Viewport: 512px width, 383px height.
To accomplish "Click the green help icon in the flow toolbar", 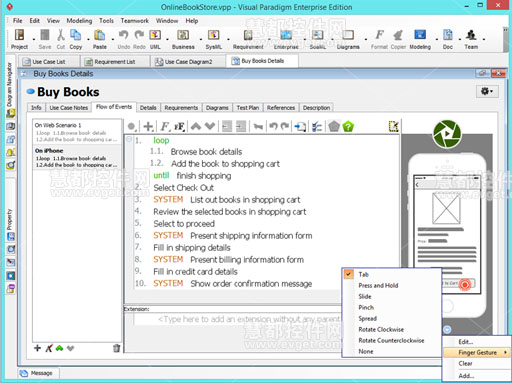I will point(348,126).
